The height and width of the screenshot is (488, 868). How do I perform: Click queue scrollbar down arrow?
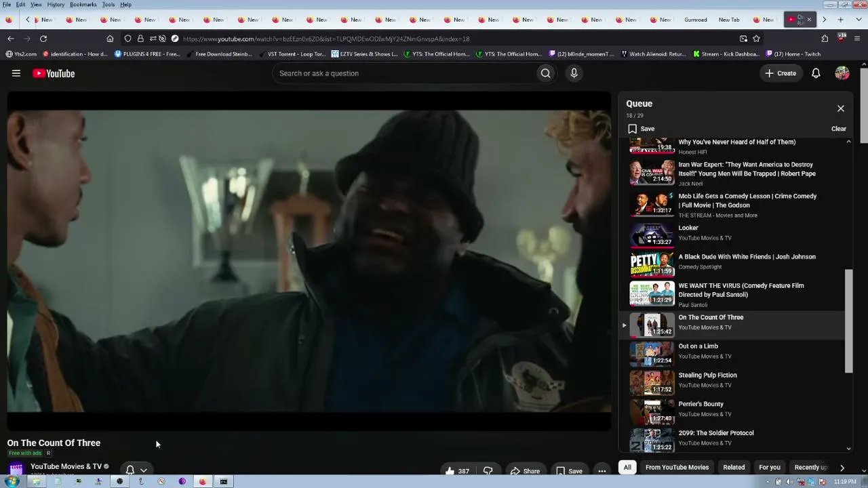pyautogui.click(x=848, y=448)
